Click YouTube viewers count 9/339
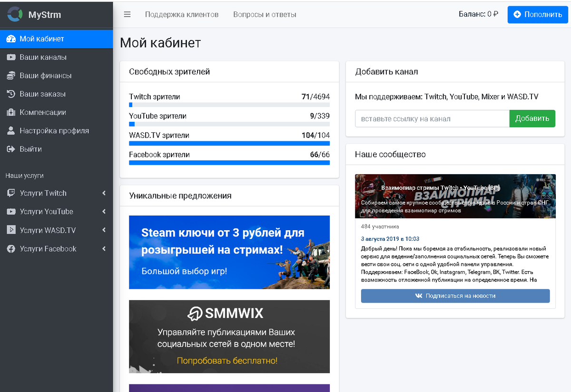571x392 pixels. [x=320, y=116]
